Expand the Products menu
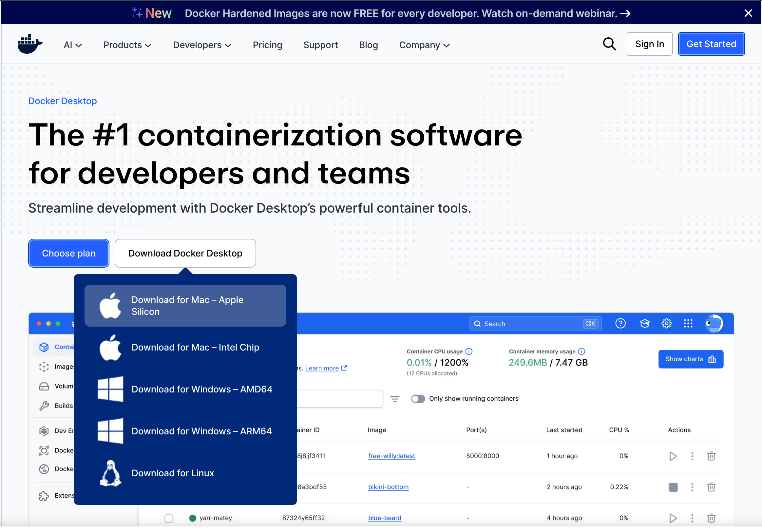 (127, 45)
